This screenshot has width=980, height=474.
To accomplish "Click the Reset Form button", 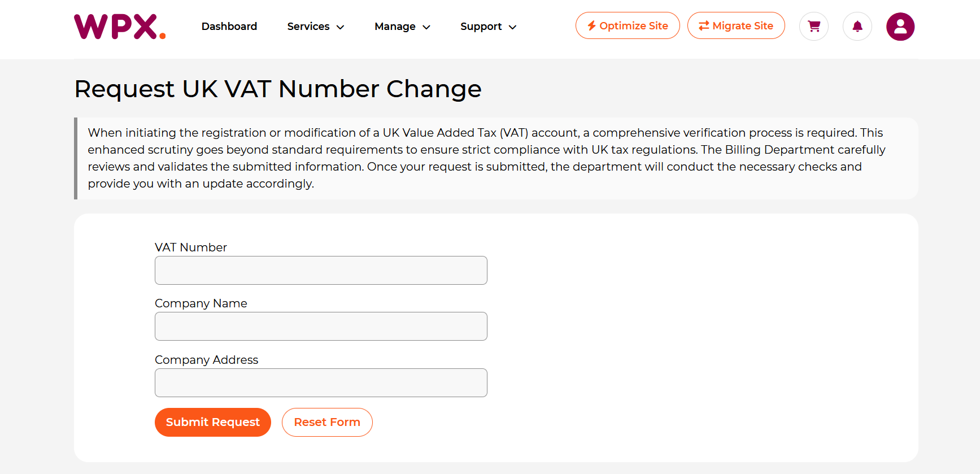I will 327,422.
